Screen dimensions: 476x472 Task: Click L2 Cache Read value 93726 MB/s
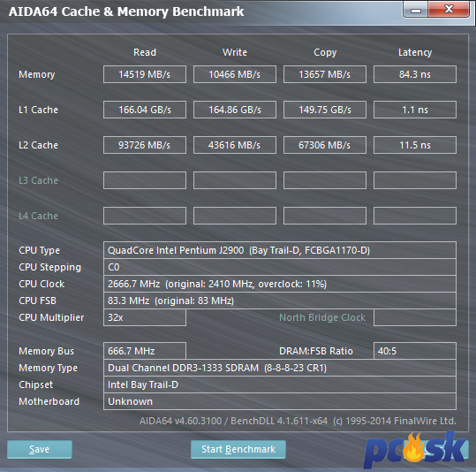145,145
